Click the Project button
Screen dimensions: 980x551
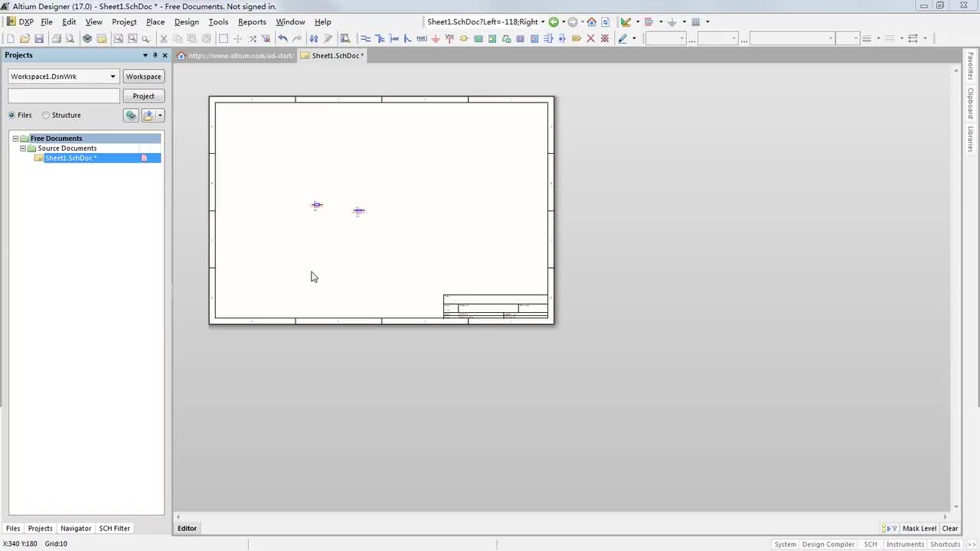pyautogui.click(x=143, y=96)
